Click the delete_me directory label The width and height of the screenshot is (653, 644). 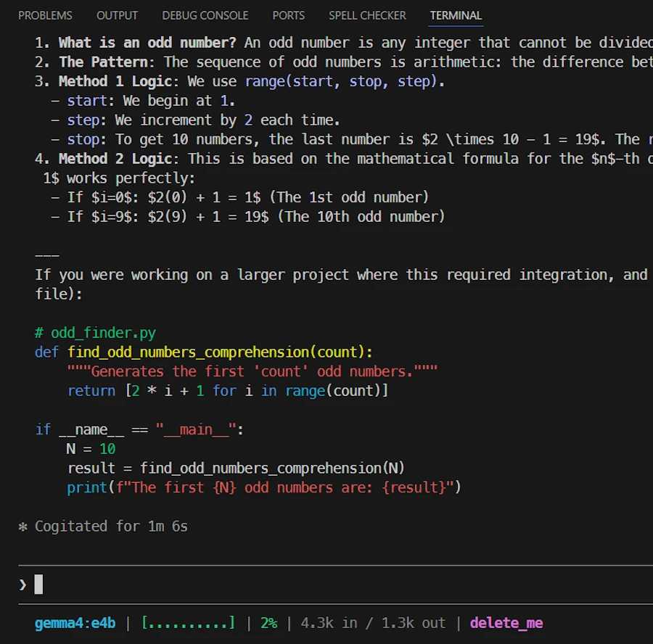coord(506,623)
